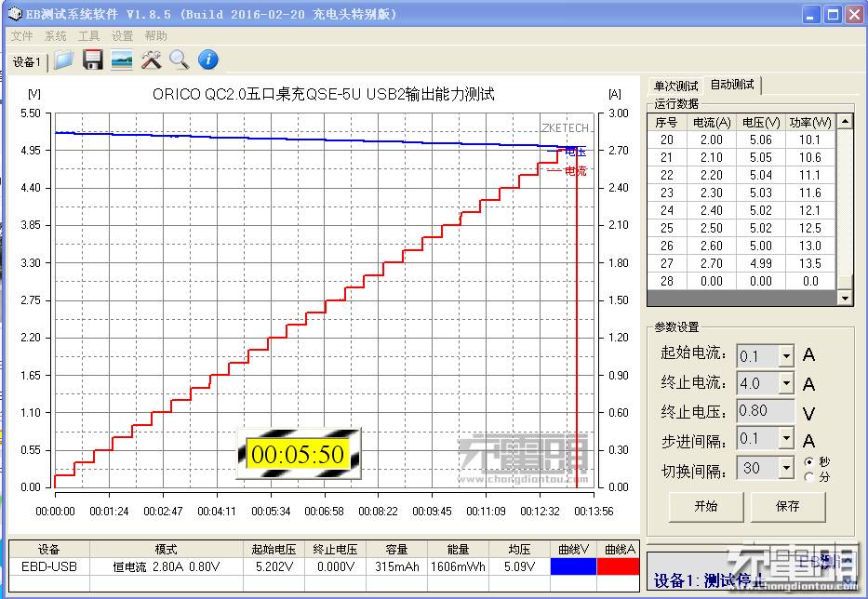This screenshot has height=599, width=868.
Task: Click the 恒电流 2.80A 0.80V mode cell
Action: tap(167, 566)
